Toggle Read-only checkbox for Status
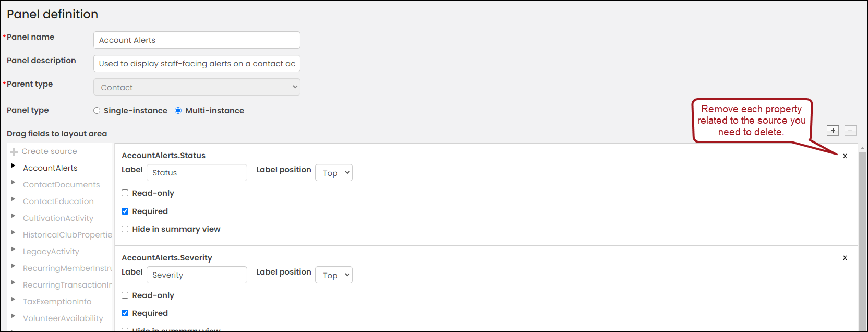Image resolution: width=868 pixels, height=332 pixels. [x=125, y=193]
